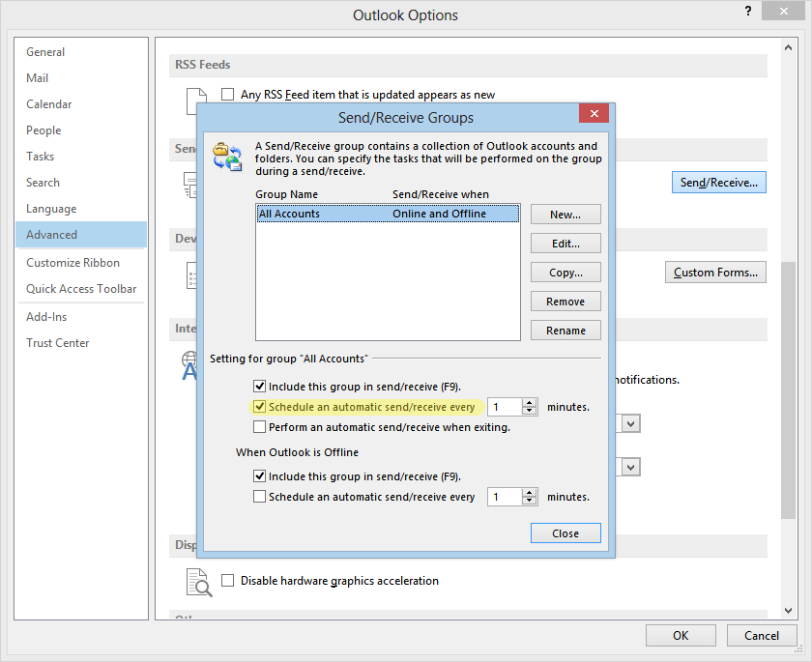Click the Send/Receive when column header
This screenshot has height=662, width=812.
pos(440,194)
